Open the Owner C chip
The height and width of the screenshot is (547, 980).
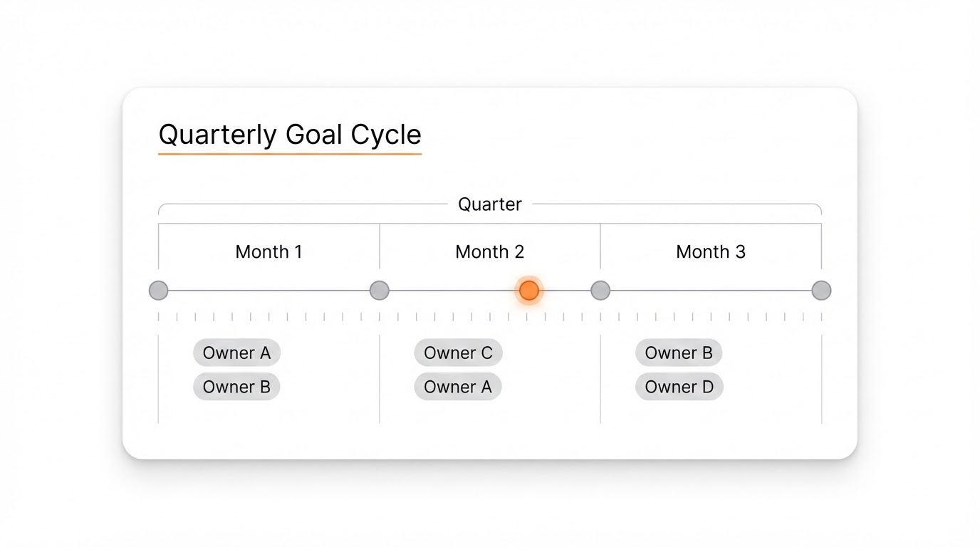point(458,353)
